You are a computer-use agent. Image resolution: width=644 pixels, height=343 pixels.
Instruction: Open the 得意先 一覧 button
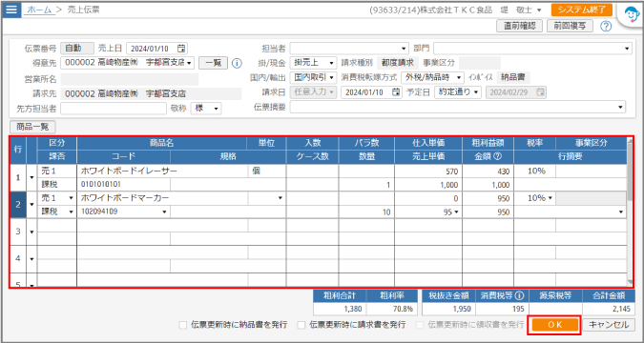pos(213,63)
